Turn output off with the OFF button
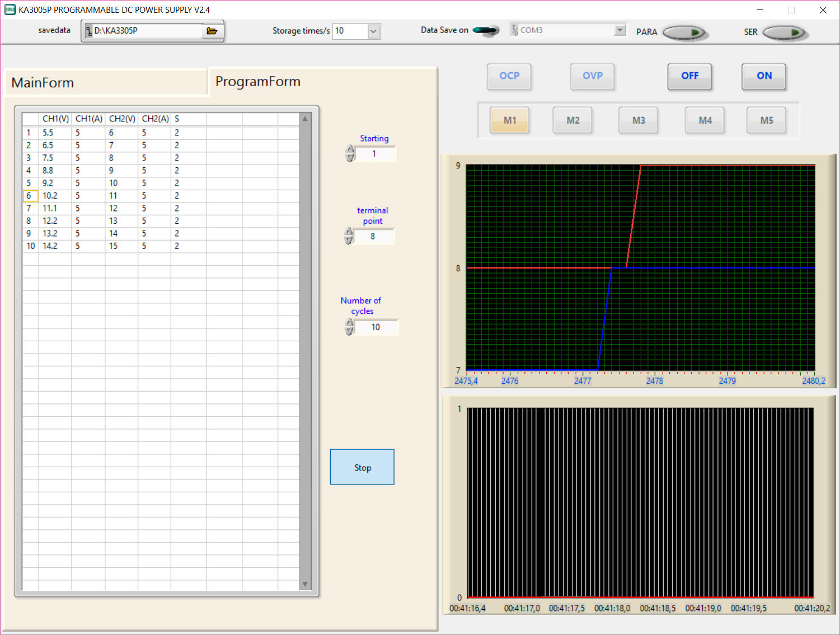 tap(689, 76)
